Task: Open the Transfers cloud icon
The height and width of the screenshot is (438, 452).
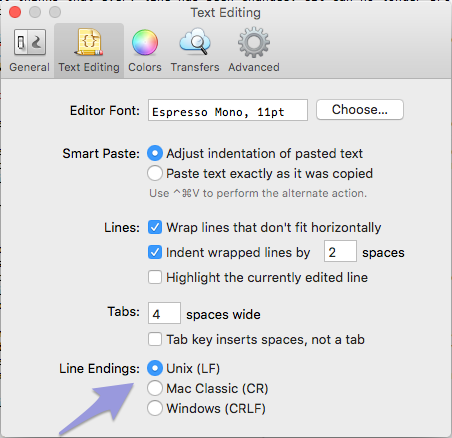Action: [x=195, y=42]
